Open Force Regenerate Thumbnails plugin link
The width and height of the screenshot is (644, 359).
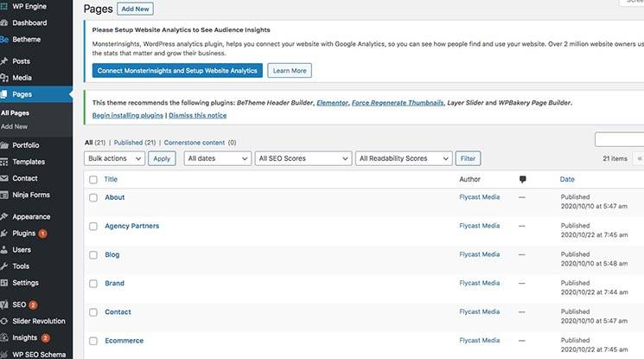point(398,103)
